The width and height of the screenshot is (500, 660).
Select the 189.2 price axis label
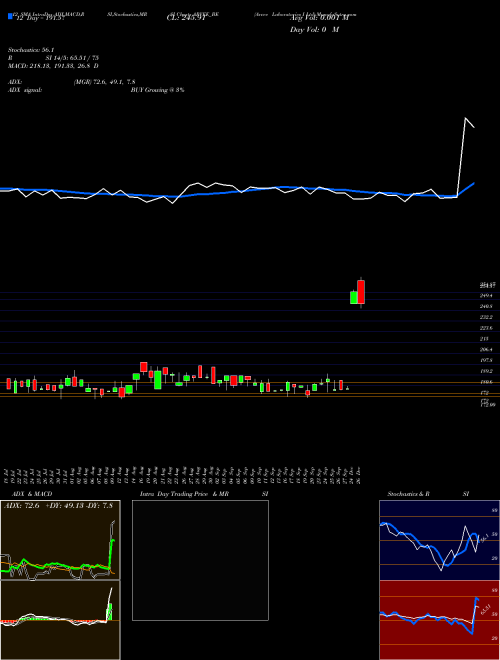click(x=486, y=371)
